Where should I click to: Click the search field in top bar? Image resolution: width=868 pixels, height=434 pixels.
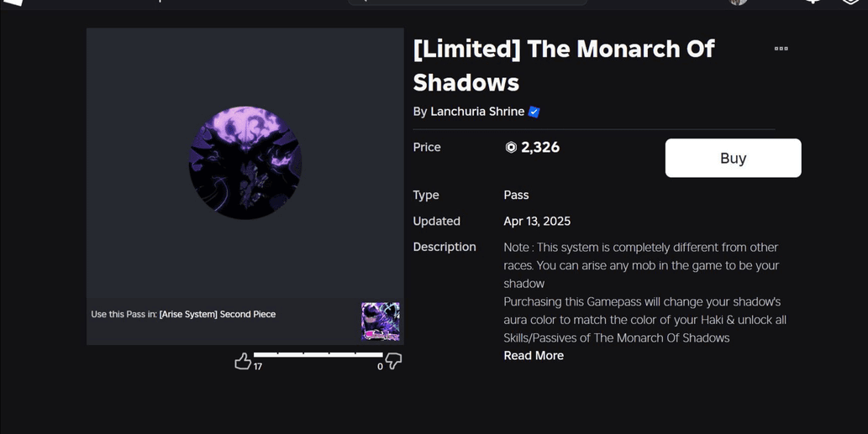click(x=468, y=2)
